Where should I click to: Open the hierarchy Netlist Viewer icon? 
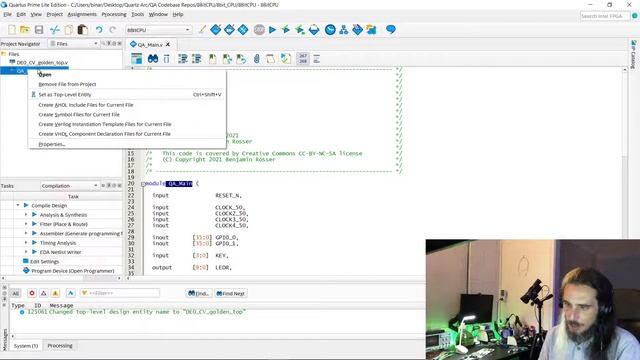[344, 29]
